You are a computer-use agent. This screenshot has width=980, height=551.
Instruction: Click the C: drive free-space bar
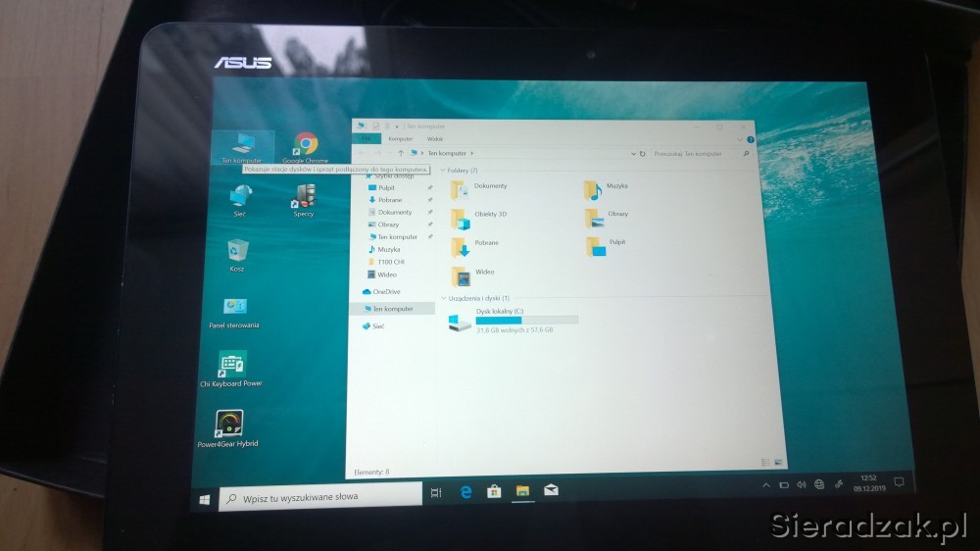(527, 321)
